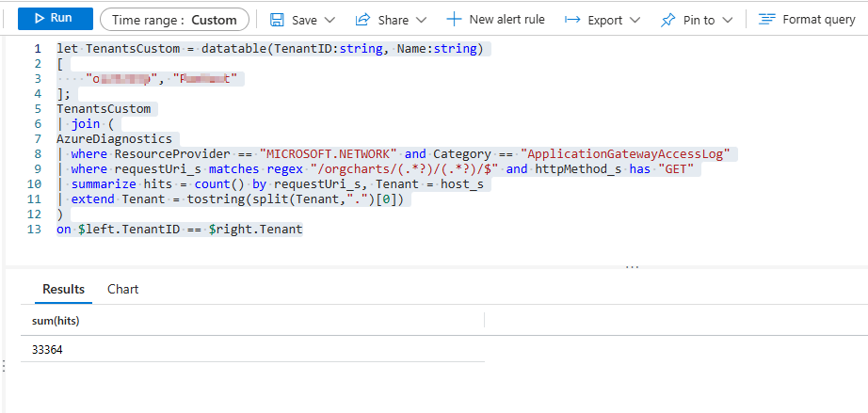Viewport: 868px width, 413px height.
Task: Click the "GET" string on line 9
Action: 675,168
